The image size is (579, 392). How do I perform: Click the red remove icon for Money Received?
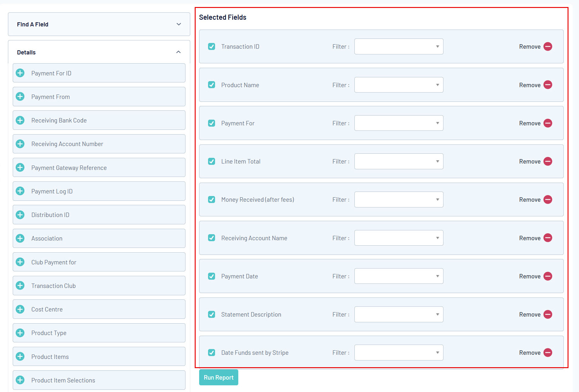coord(548,199)
